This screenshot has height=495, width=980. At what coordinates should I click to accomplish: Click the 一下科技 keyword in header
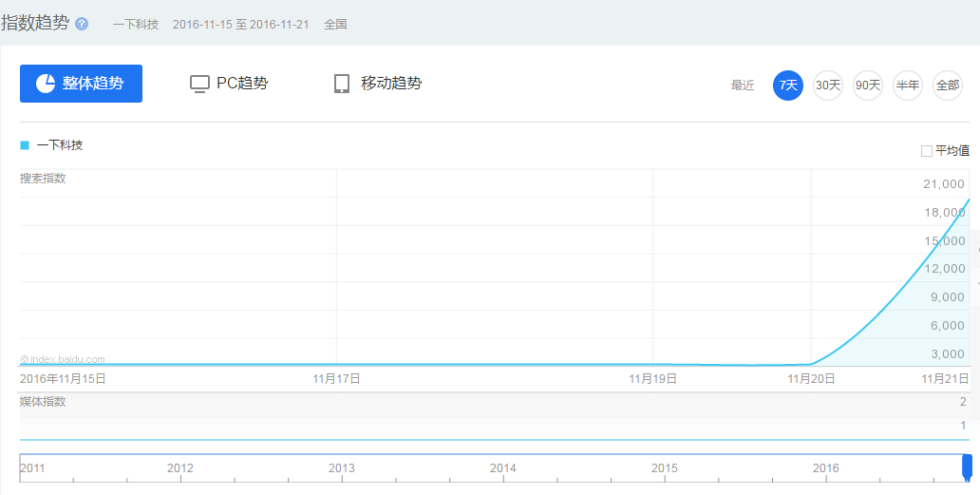pyautogui.click(x=136, y=25)
